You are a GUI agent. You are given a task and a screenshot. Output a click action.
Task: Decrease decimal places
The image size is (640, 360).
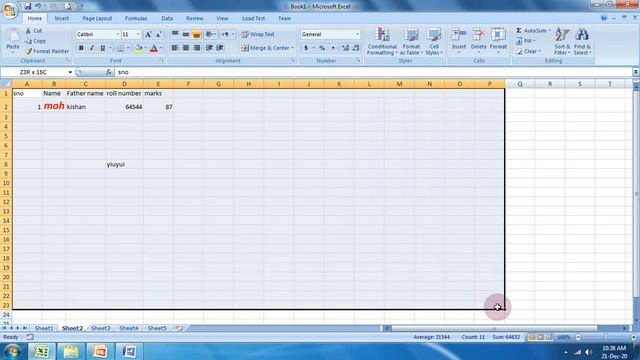point(356,48)
